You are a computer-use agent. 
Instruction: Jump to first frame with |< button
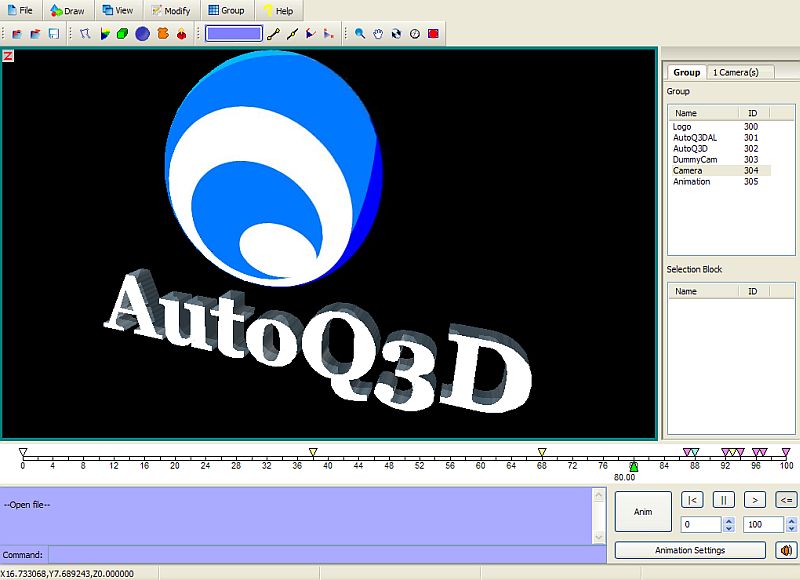click(692, 500)
